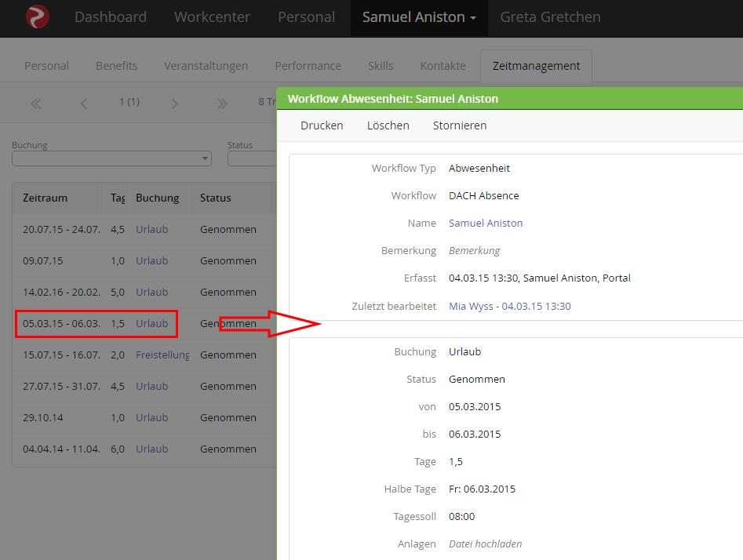
Task: Select the Zeitmanagement tab
Action: click(536, 66)
